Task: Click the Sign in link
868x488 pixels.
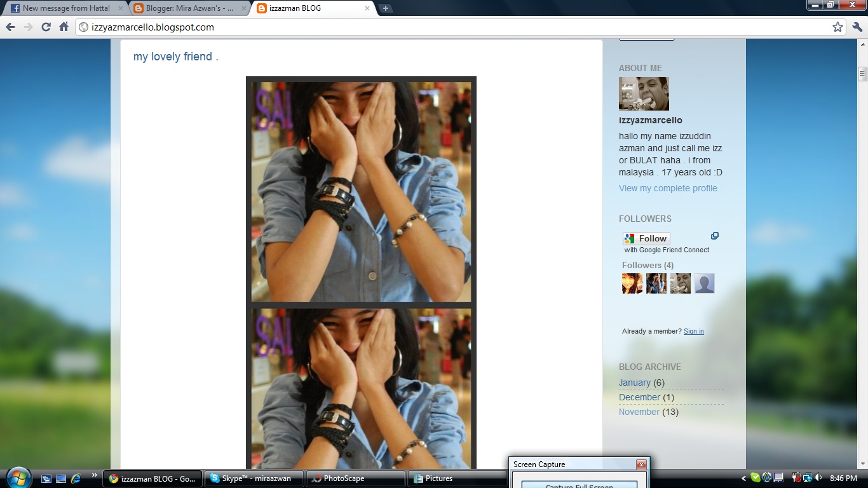Action: [694, 331]
